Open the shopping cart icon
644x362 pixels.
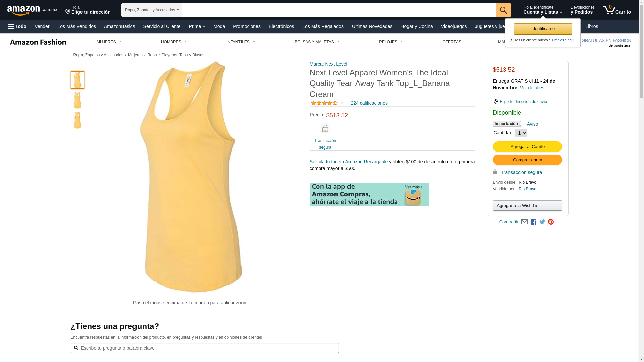click(616, 10)
